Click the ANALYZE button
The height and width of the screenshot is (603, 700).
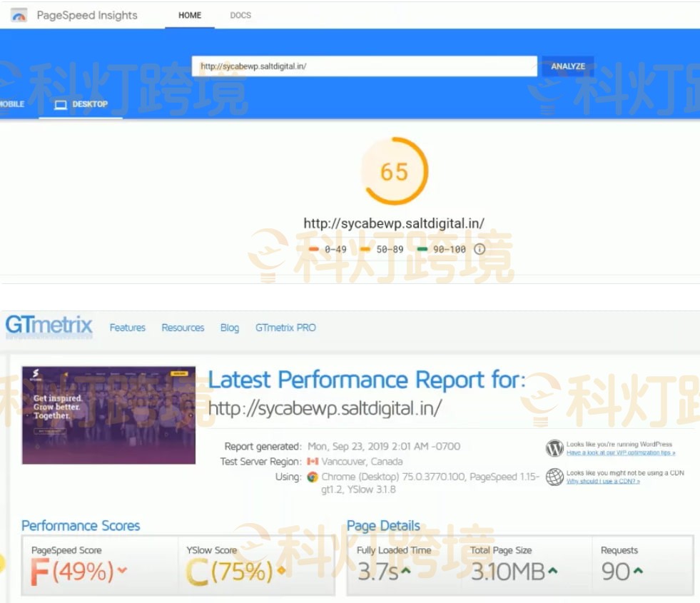point(567,66)
